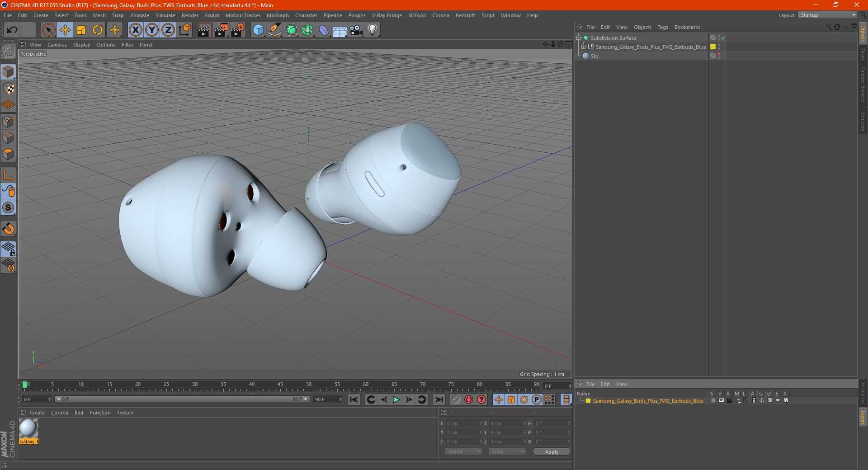Open the Object Manager Tags menu

[663, 27]
